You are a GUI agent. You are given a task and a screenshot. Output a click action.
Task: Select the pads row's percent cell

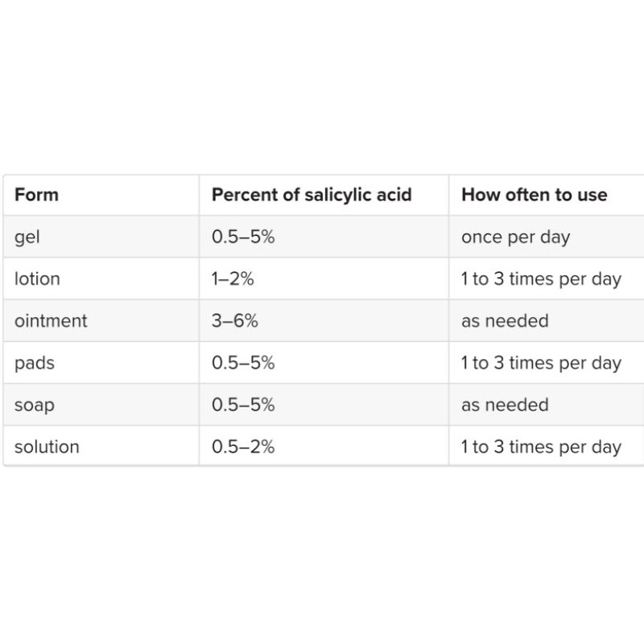tap(243, 363)
